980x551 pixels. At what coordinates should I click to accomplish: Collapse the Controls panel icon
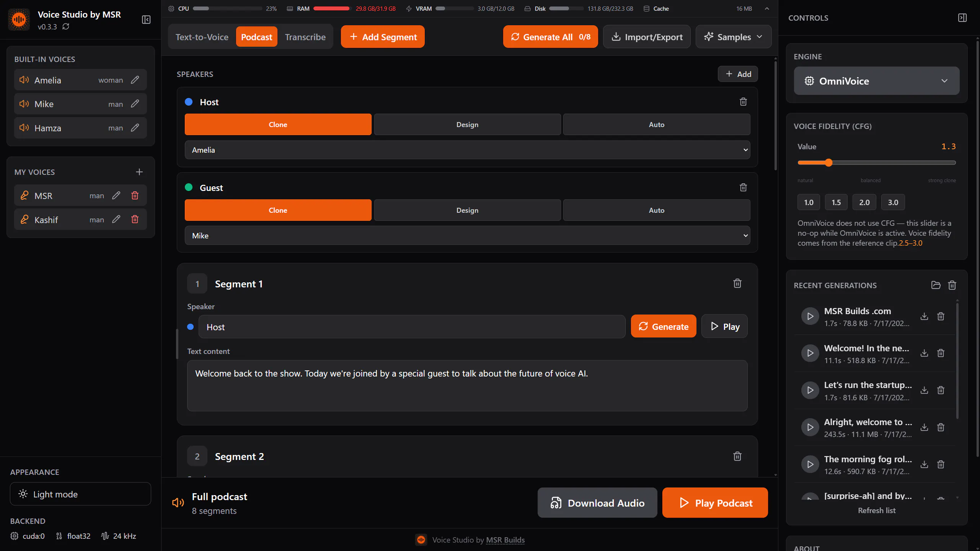pyautogui.click(x=962, y=18)
